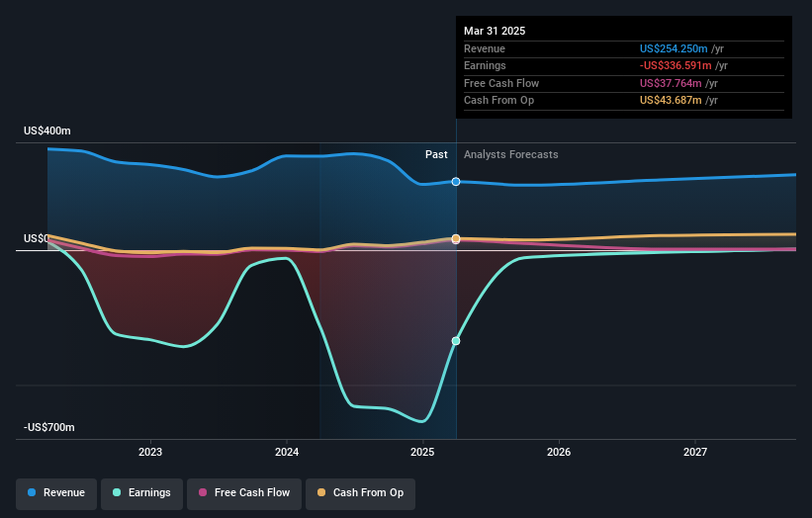This screenshot has width=812, height=518.
Task: Click the Revenue data point marker on the blue line
Action: [456, 182]
